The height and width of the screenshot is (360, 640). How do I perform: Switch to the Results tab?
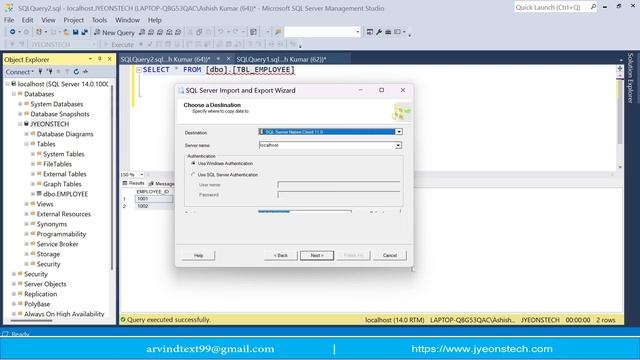[133, 183]
